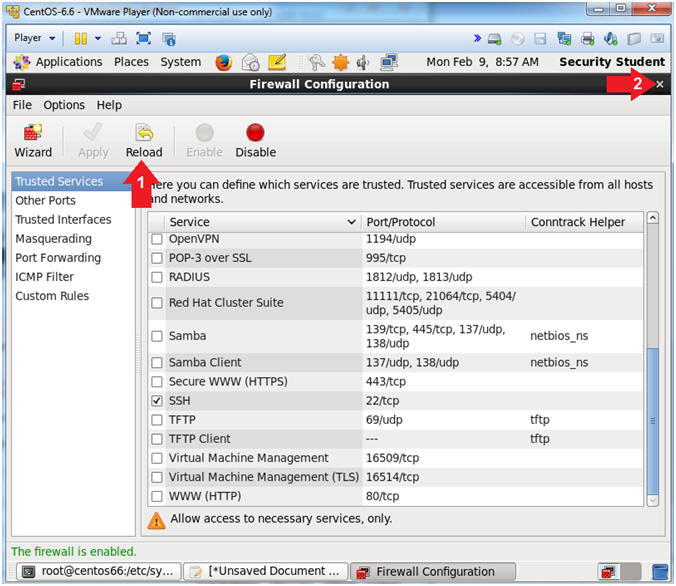The width and height of the screenshot is (676, 586).
Task: Click Firewall Configuration taskbar button
Action: click(x=433, y=572)
